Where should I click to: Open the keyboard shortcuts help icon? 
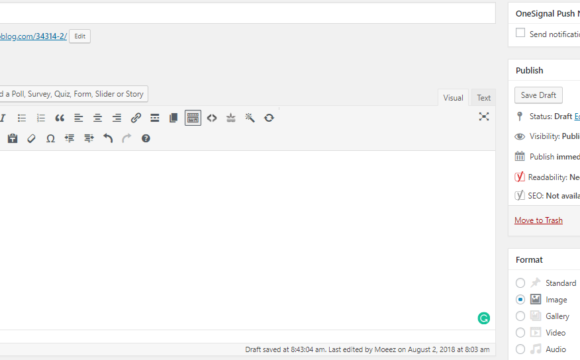click(x=146, y=138)
